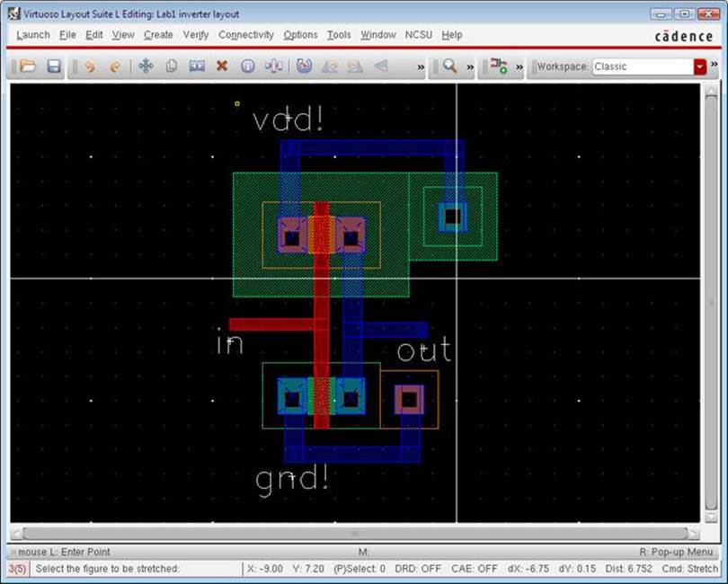This screenshot has width=728, height=584.
Task: Click the Delete red X icon
Action: point(222,66)
